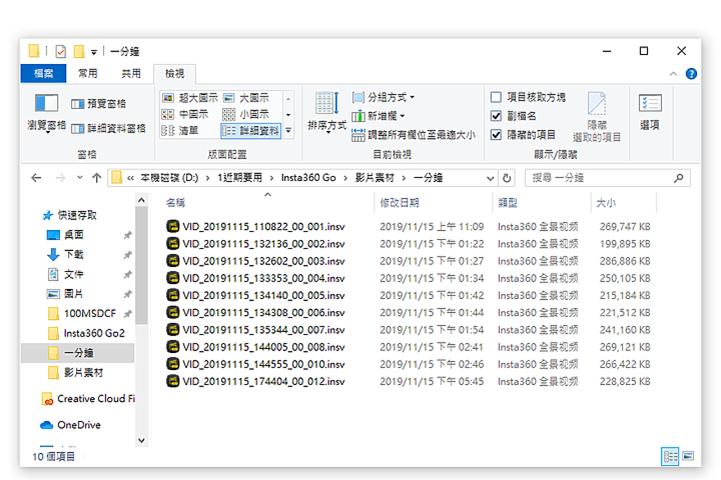The image size is (721, 480).
Task: Click the help question mark icon
Action: [691, 74]
